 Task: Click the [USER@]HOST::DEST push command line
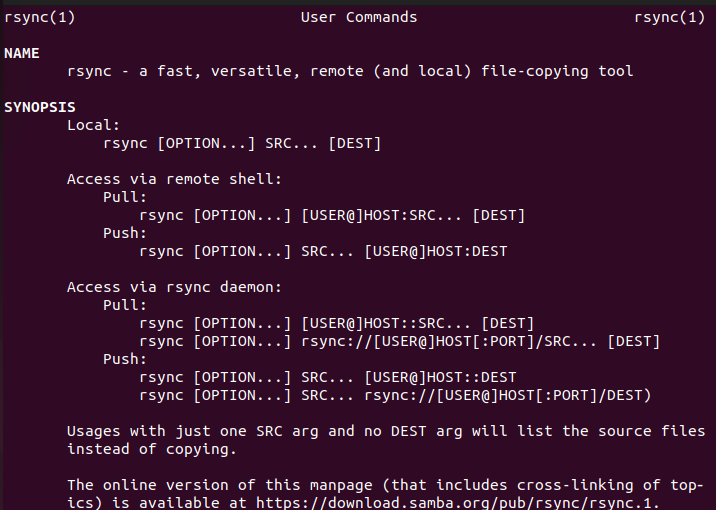pyautogui.click(x=328, y=377)
